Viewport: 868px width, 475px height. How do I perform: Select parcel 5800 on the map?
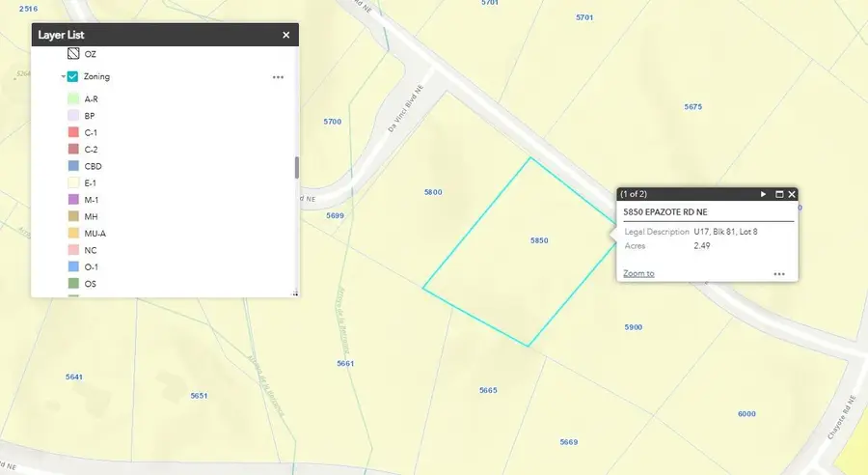pos(433,192)
